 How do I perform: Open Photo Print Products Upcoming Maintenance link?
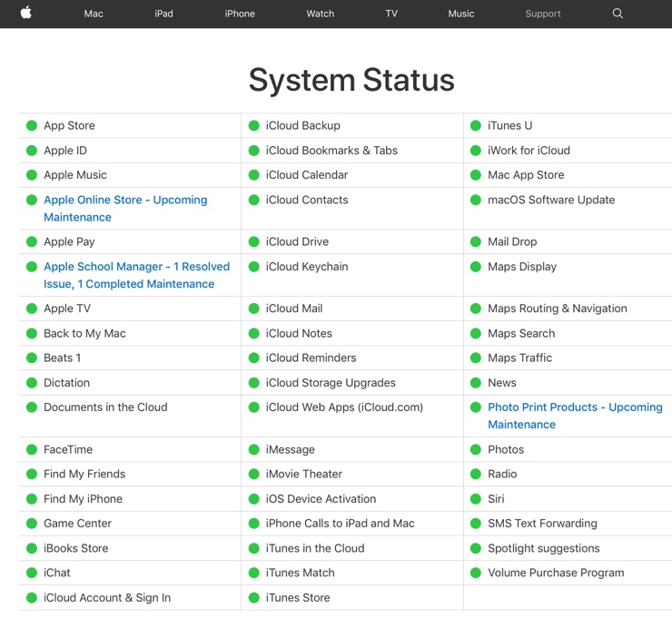(575, 416)
